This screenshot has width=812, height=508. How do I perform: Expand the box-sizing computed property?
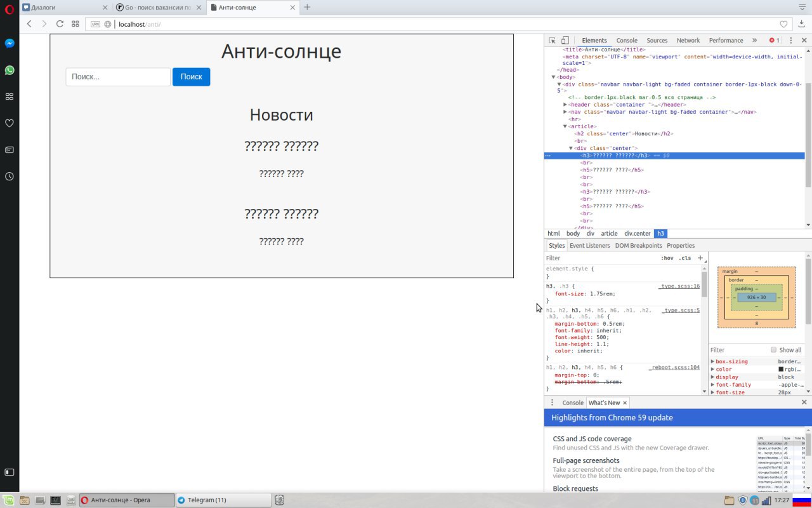[x=712, y=361]
